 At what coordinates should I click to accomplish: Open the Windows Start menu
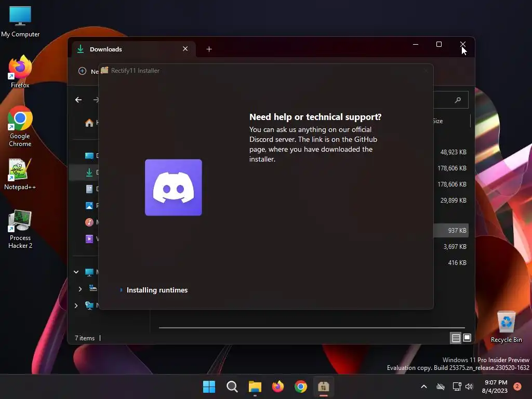click(x=209, y=387)
